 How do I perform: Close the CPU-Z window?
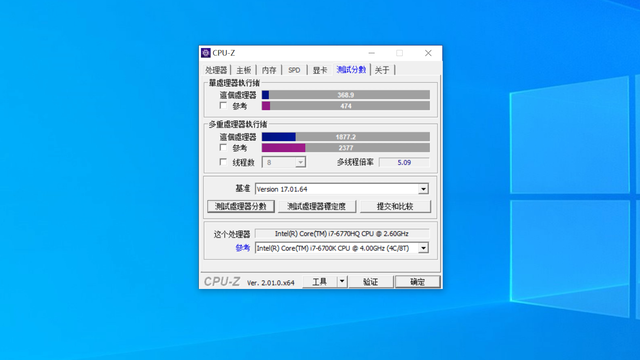pyautogui.click(x=428, y=53)
